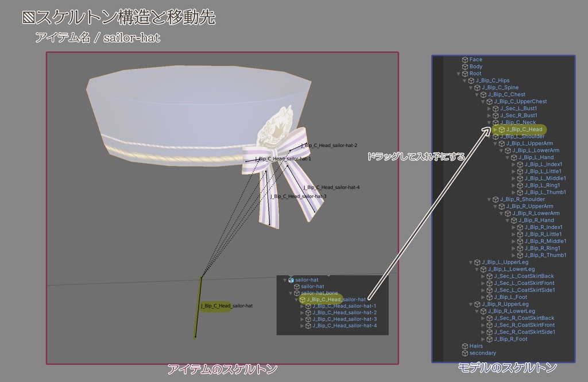Click the blue prefab icon of sailor-hat root

(291, 280)
